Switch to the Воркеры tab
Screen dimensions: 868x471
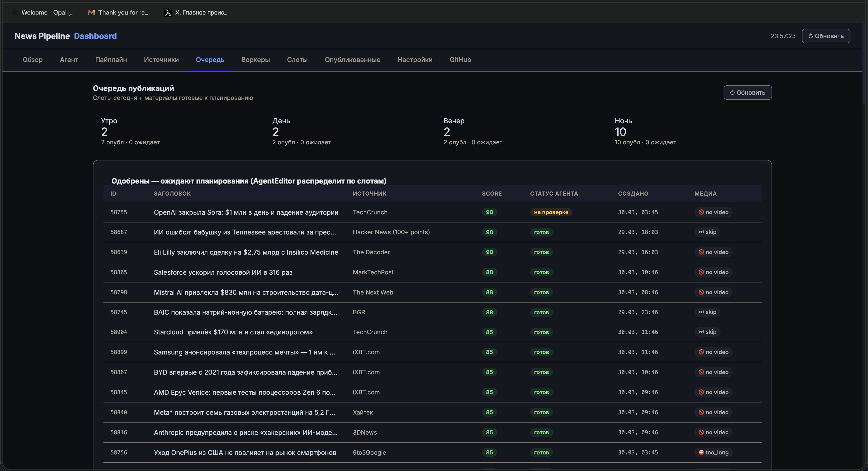pos(255,60)
